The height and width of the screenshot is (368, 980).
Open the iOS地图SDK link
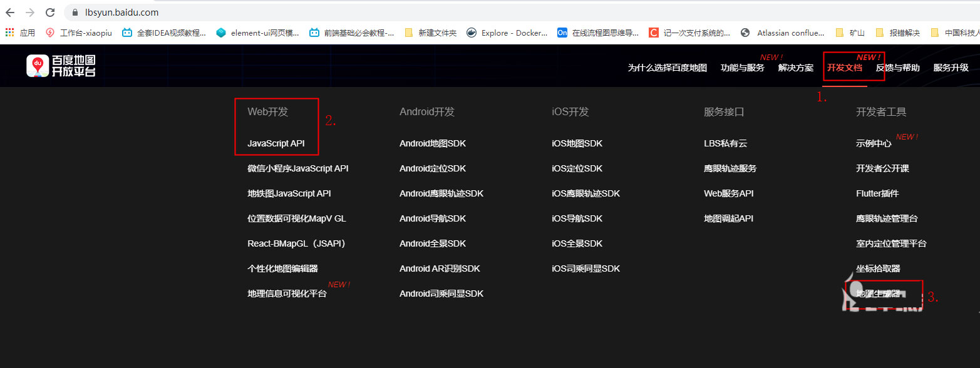tap(577, 143)
